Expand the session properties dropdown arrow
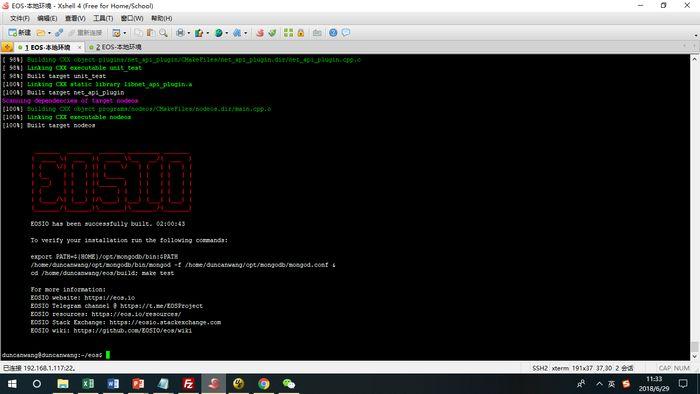Screen dimensions: 700x394 click(x=125, y=33)
